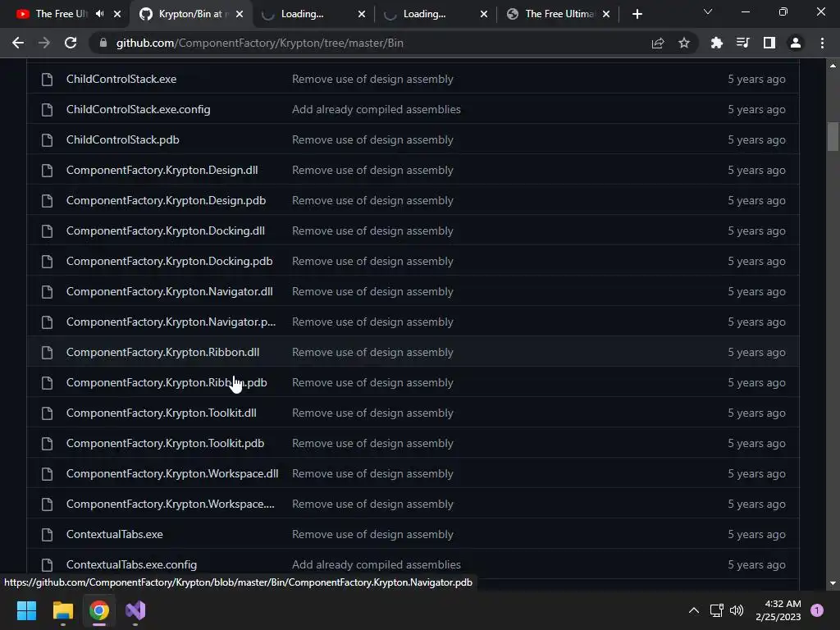Screen dimensions: 840x630
Task: Open the volume control in system tray
Action: (737, 610)
